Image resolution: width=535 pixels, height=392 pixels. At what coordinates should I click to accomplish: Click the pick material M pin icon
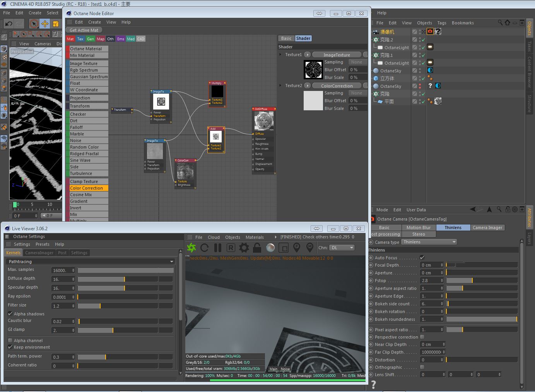310,247
